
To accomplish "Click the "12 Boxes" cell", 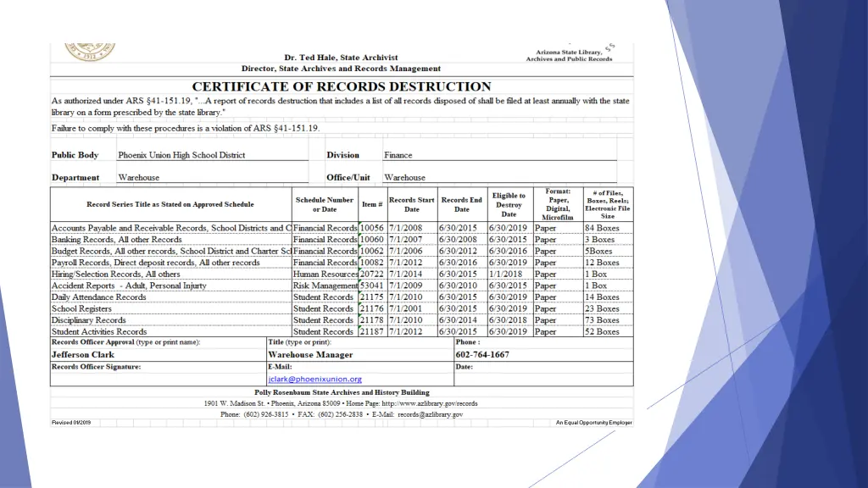I will (x=602, y=263).
